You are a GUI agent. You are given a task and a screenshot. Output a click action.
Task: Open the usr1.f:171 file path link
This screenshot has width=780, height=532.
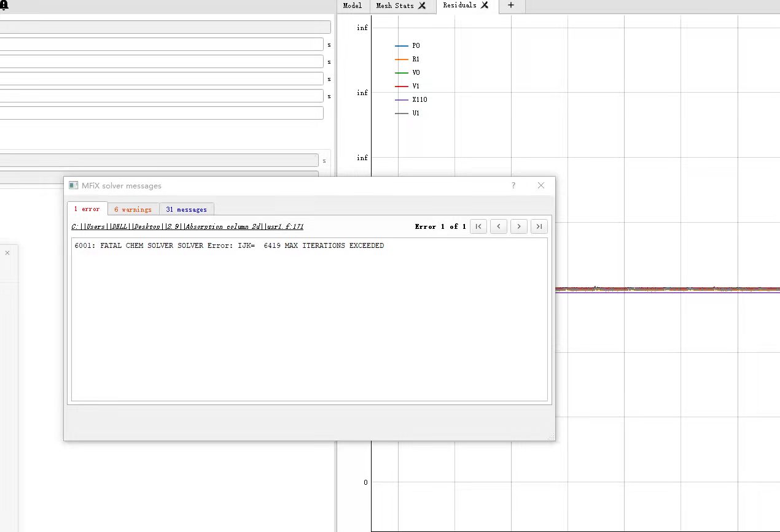point(187,226)
